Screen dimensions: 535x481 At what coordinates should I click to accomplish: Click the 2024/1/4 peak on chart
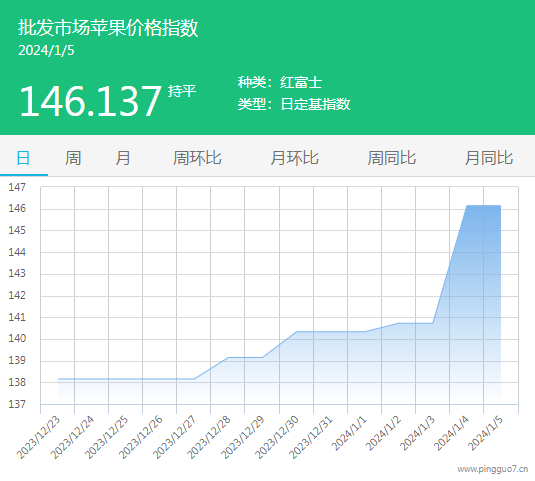click(x=466, y=206)
